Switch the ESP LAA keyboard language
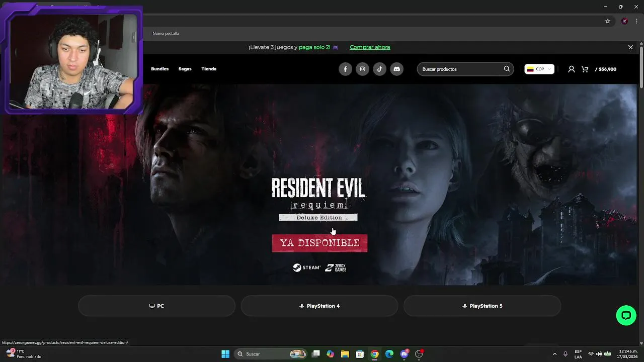 578,354
